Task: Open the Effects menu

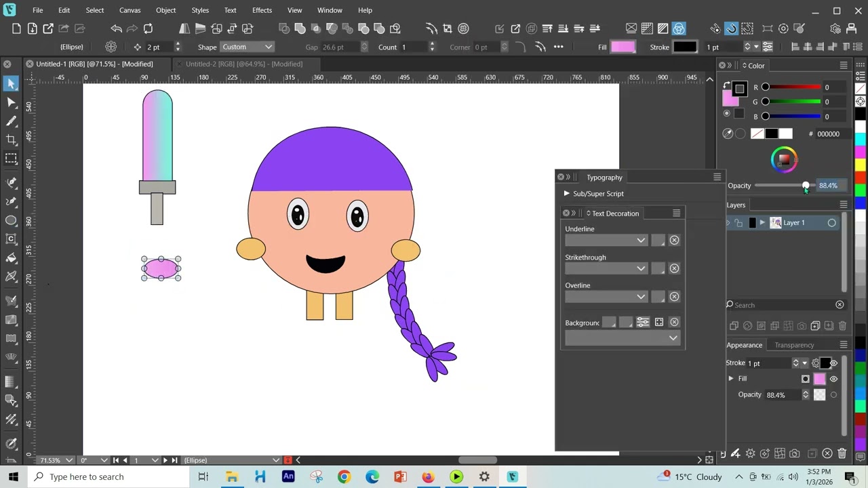Action: pos(262,10)
